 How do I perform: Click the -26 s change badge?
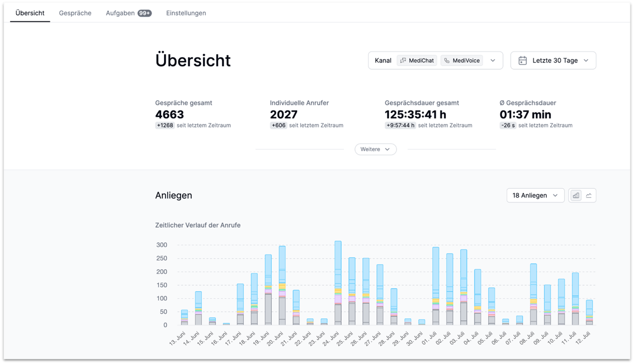tap(508, 125)
